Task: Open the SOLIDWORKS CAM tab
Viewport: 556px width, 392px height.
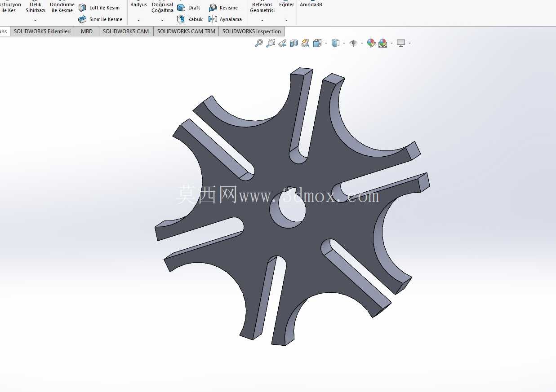Action: click(x=126, y=31)
